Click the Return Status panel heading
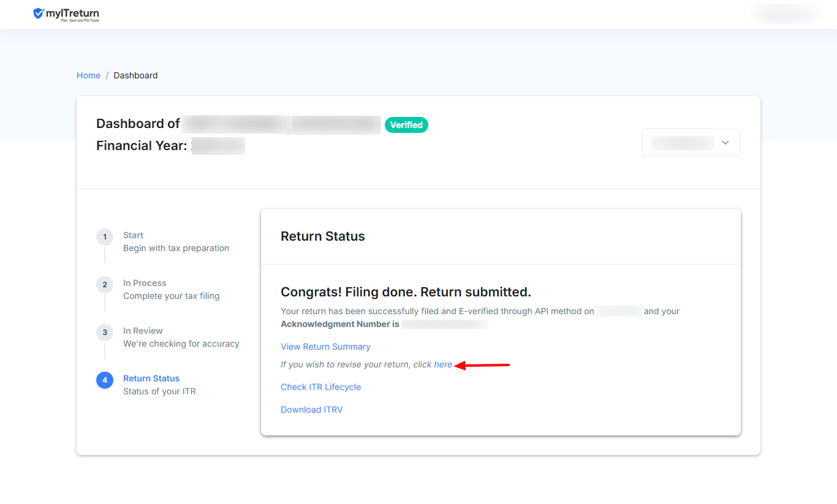The width and height of the screenshot is (837, 504). tap(322, 236)
